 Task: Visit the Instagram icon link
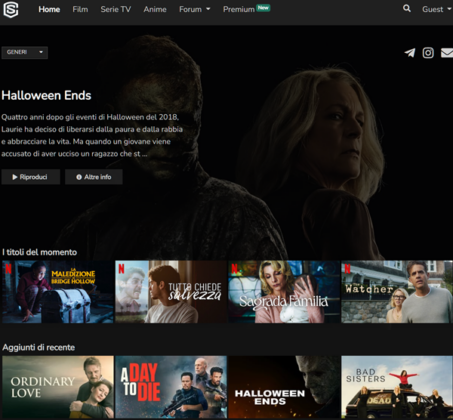pos(428,53)
